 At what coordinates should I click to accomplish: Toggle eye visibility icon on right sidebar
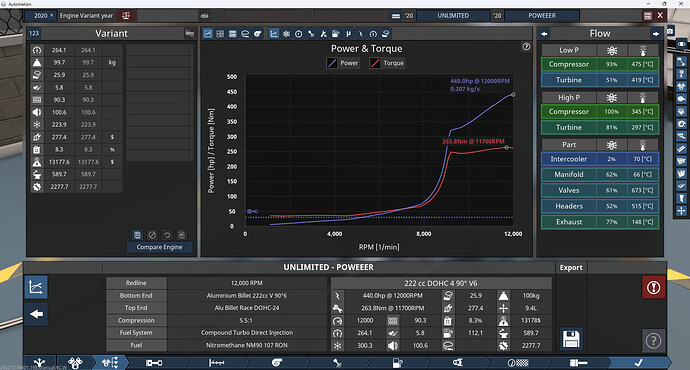pyautogui.click(x=681, y=44)
